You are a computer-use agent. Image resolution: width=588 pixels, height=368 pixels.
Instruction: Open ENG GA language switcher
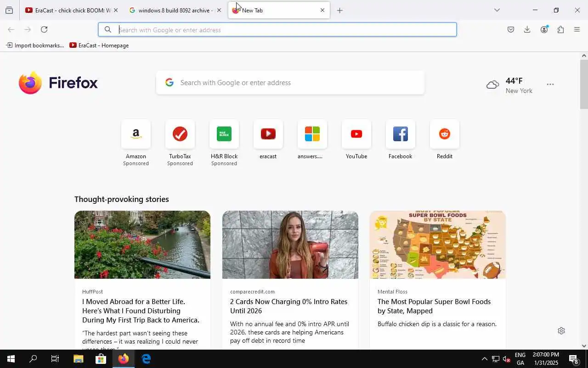tap(520, 359)
